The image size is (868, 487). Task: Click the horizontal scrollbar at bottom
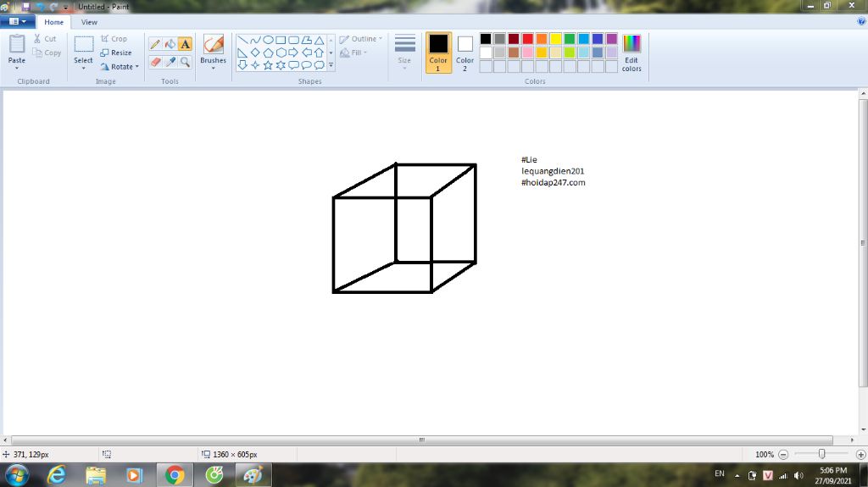(x=422, y=440)
